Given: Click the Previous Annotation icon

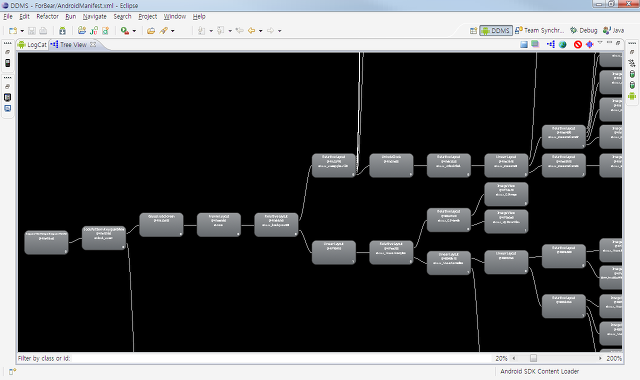Looking at the screenshot, I should 221,31.
